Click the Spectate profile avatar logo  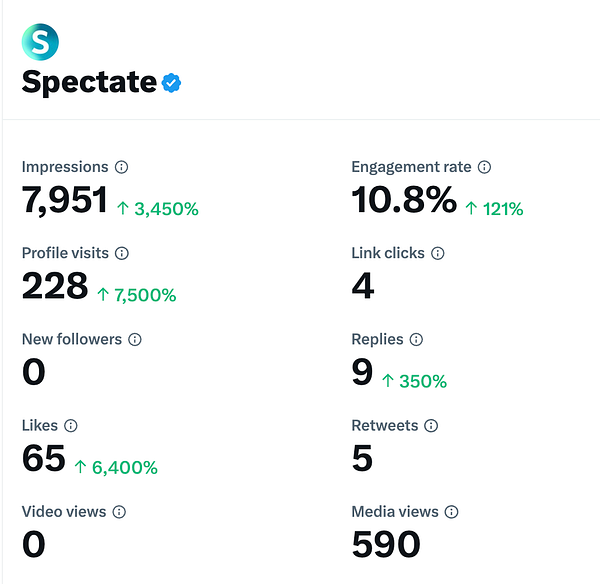40,40
